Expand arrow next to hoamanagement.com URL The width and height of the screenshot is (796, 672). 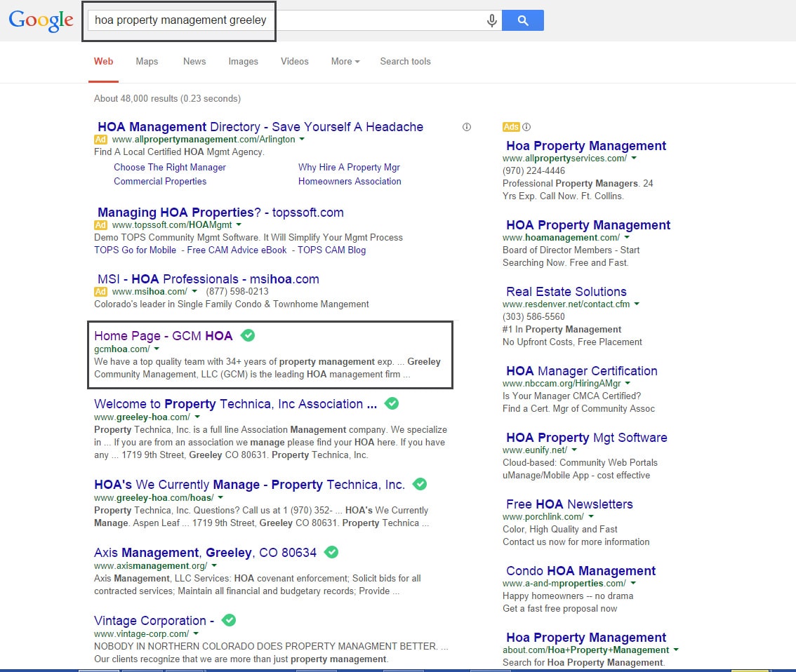click(627, 237)
